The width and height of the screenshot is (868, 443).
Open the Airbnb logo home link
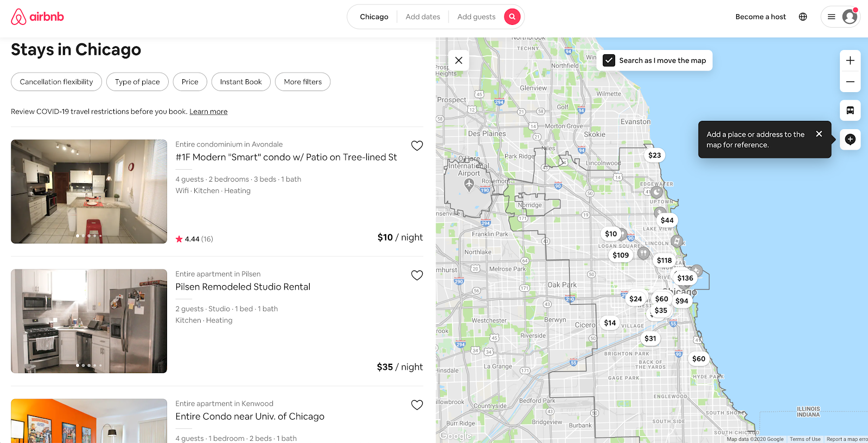pyautogui.click(x=37, y=17)
